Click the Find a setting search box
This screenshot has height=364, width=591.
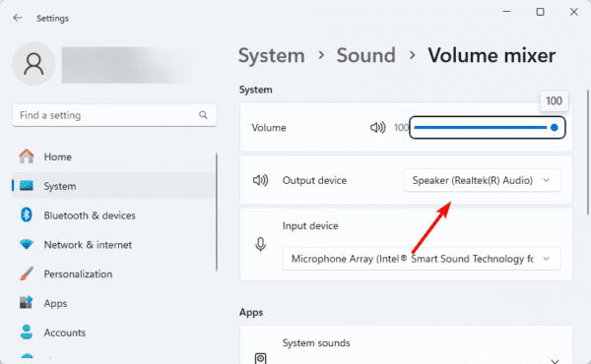[x=114, y=115]
